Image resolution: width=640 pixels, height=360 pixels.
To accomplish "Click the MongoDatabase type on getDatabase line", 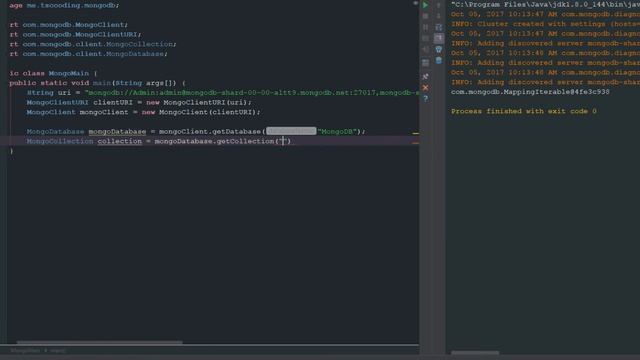I will coord(56,131).
